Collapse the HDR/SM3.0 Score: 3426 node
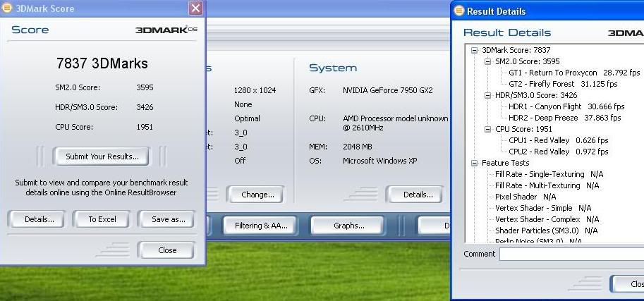 (488, 95)
